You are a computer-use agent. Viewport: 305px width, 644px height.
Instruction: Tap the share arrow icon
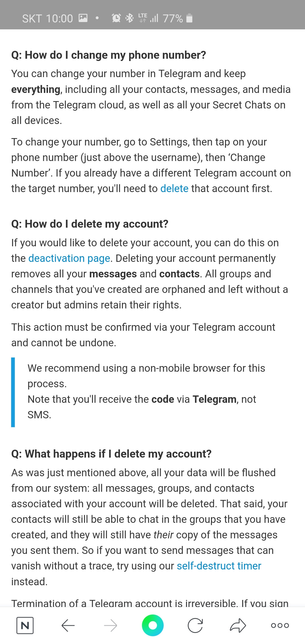coord(238,625)
